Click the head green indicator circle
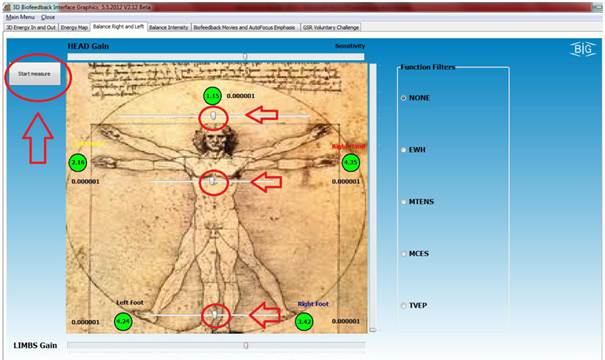Screen dimensions: 605x360 point(212,96)
